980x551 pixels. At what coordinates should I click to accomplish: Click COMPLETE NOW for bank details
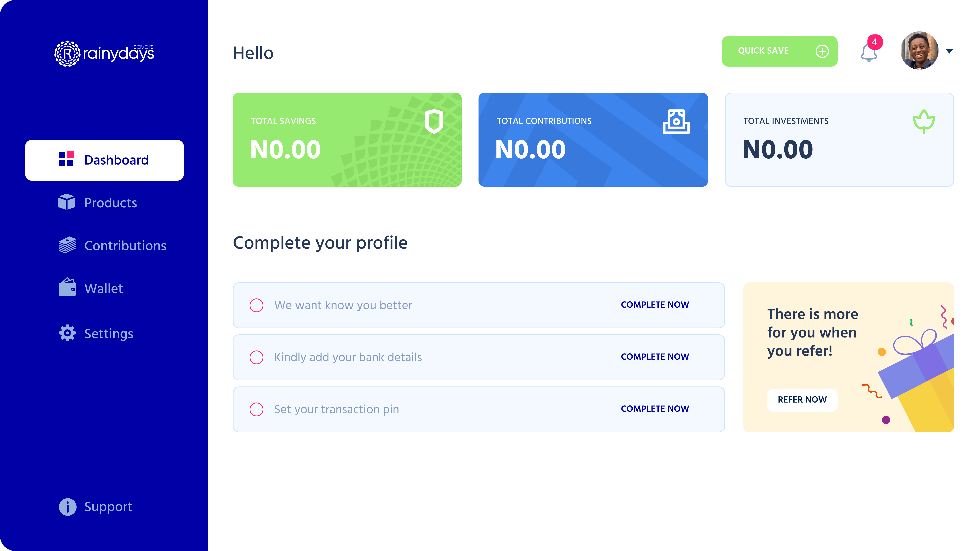[655, 357]
